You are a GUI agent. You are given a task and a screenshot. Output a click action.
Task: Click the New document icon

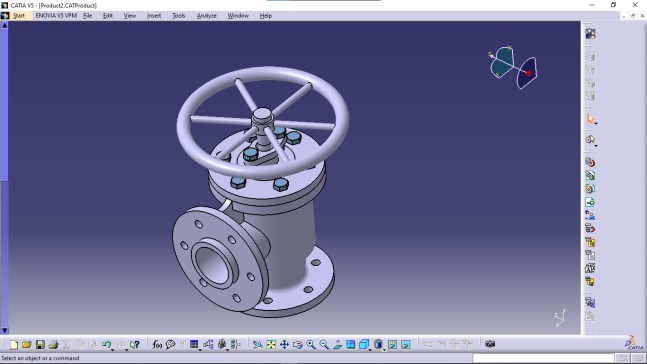(14, 344)
